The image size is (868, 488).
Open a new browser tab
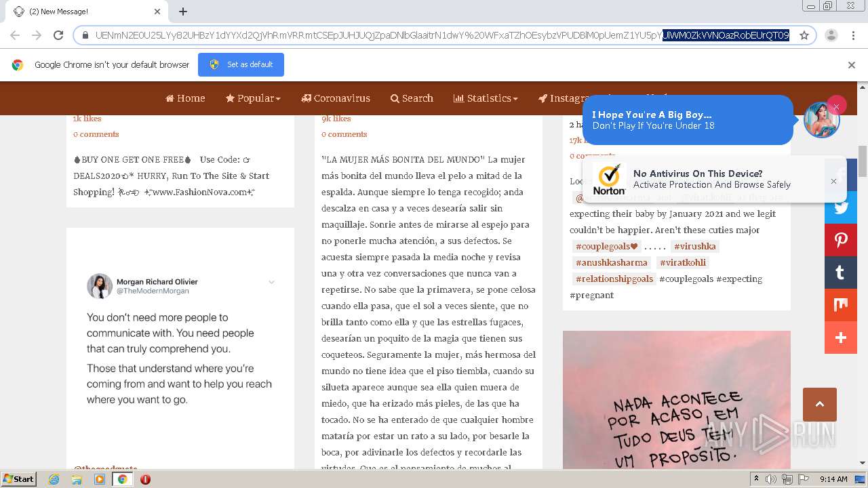click(x=183, y=12)
